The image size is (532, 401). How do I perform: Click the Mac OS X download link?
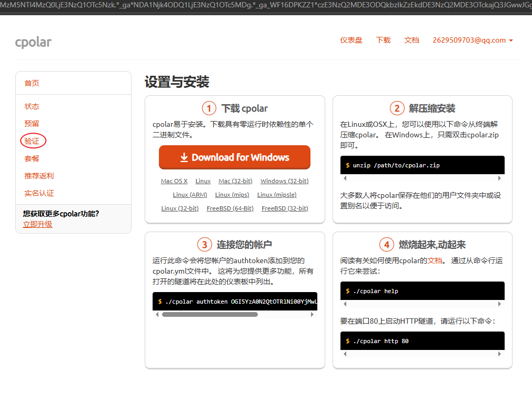click(x=174, y=181)
